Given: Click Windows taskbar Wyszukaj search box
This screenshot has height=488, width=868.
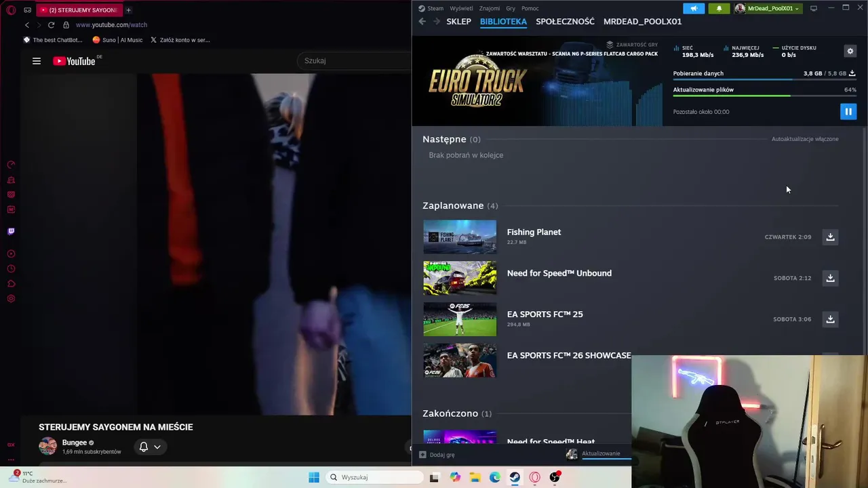Looking at the screenshot, I should [374, 477].
